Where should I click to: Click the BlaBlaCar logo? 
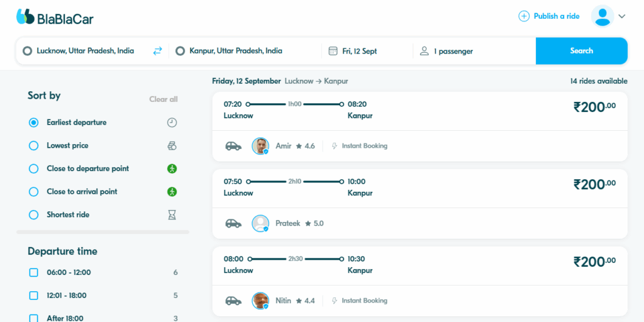tap(55, 17)
